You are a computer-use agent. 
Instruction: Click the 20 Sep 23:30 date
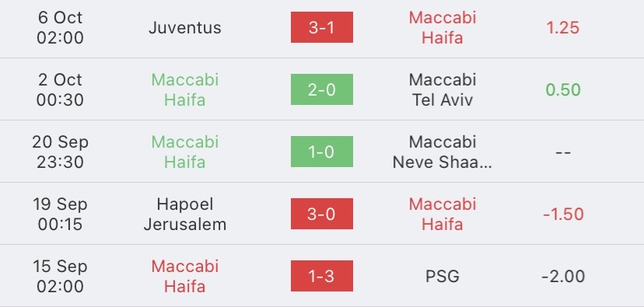(x=60, y=152)
